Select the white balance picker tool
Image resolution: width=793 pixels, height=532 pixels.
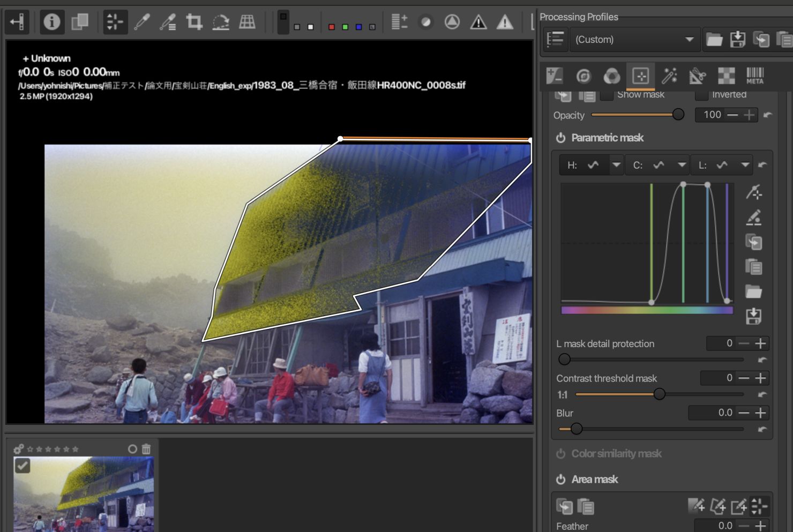click(x=141, y=22)
